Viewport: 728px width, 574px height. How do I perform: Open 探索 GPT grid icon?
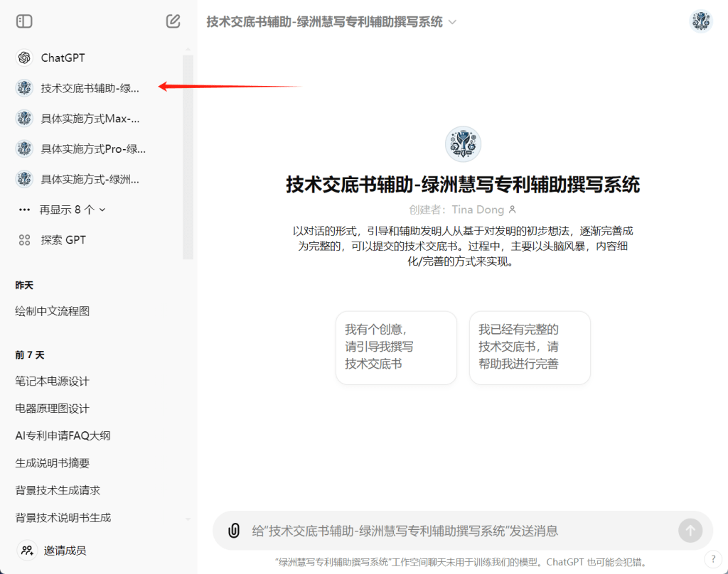[x=24, y=240]
